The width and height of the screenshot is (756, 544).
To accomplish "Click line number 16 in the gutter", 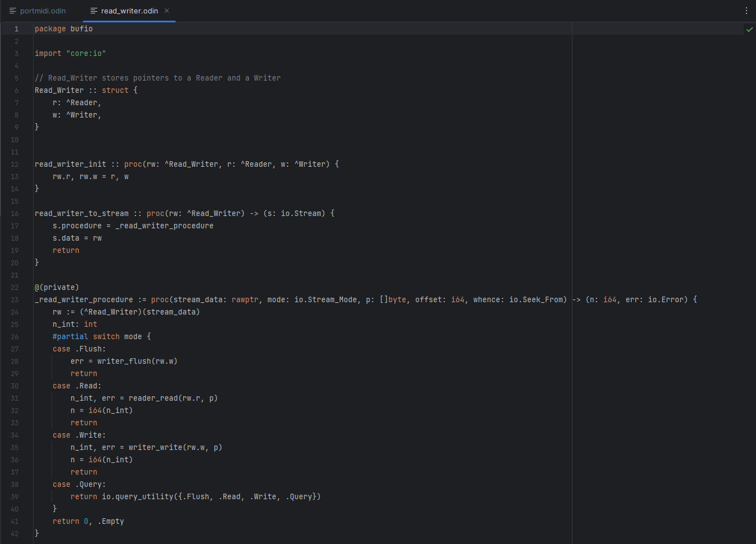I will pos(15,214).
